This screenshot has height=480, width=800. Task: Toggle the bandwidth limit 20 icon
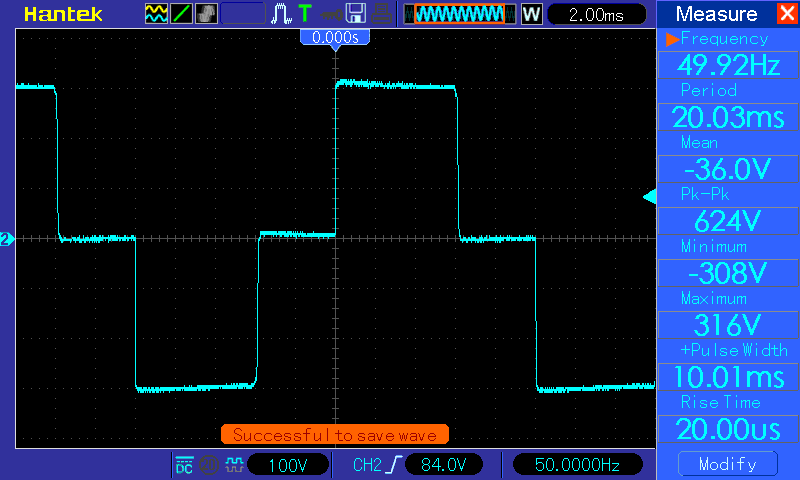click(x=209, y=465)
